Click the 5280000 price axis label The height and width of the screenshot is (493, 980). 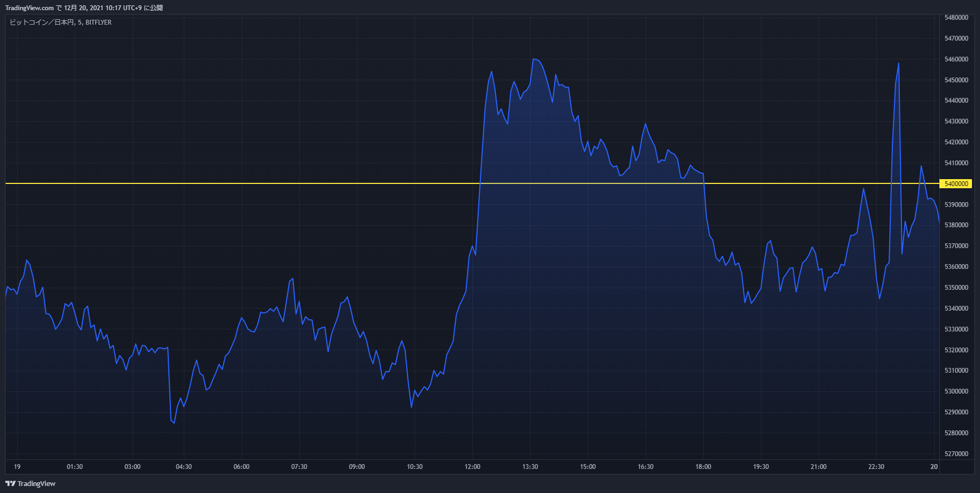pyautogui.click(x=956, y=433)
